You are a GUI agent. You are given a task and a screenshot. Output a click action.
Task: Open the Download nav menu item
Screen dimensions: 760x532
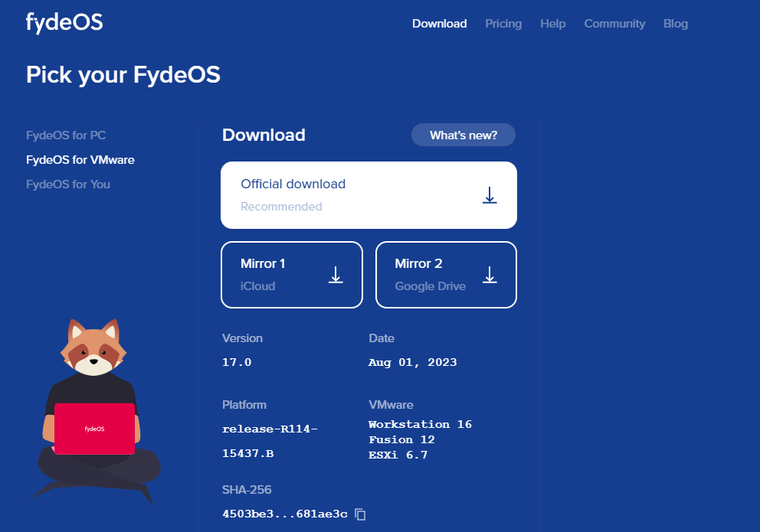(x=440, y=24)
